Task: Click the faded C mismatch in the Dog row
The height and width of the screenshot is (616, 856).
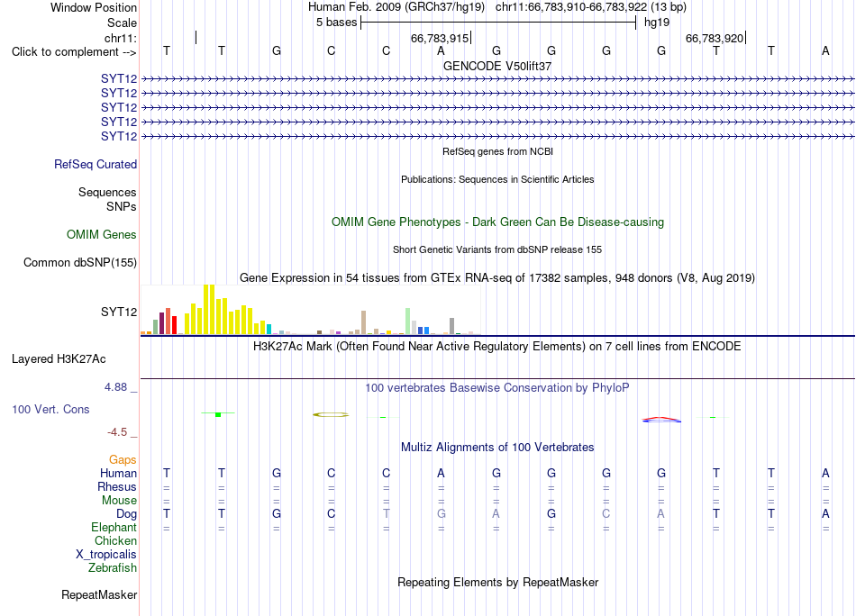Action: point(606,514)
